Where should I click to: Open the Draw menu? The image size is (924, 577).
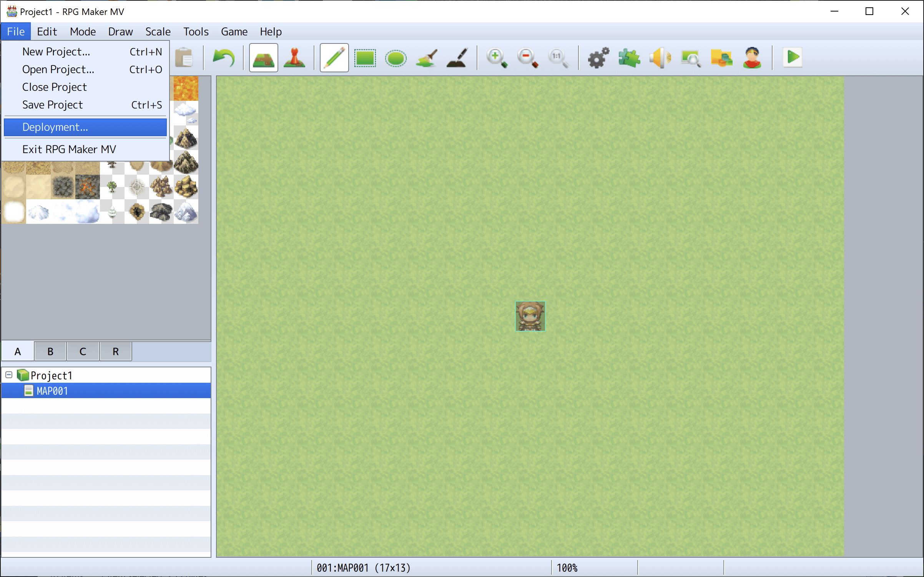click(121, 32)
